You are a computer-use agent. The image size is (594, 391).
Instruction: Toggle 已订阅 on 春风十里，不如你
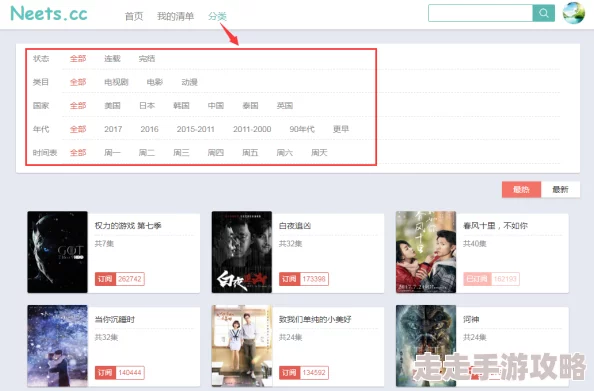point(477,279)
